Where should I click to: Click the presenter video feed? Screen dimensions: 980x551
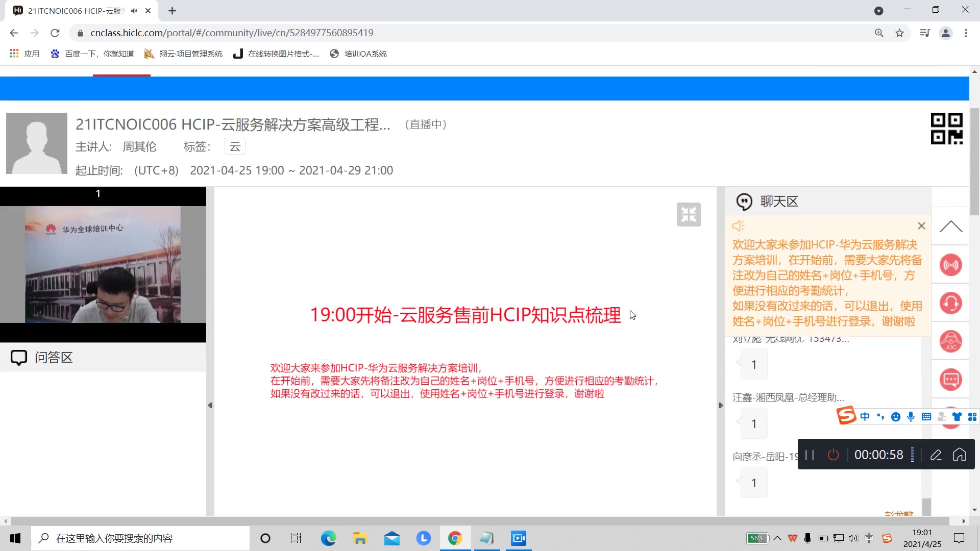click(x=103, y=264)
